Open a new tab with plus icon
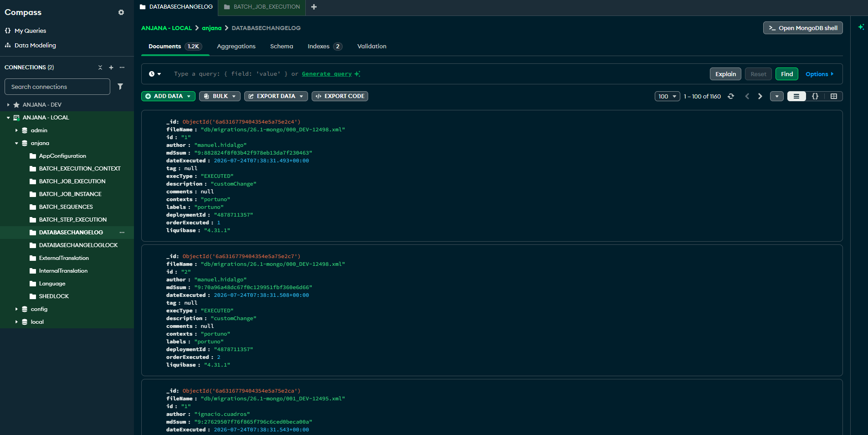The height and width of the screenshot is (435, 868). (x=314, y=7)
